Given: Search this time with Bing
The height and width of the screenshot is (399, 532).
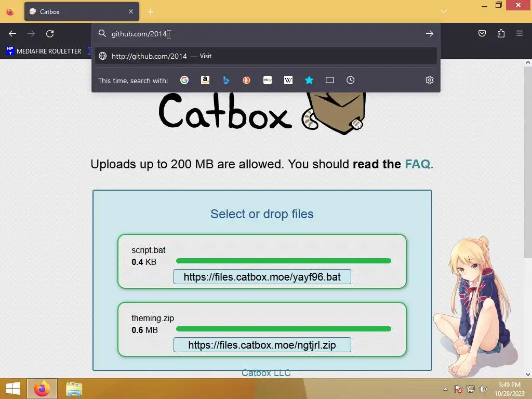Looking at the screenshot, I should (x=226, y=80).
